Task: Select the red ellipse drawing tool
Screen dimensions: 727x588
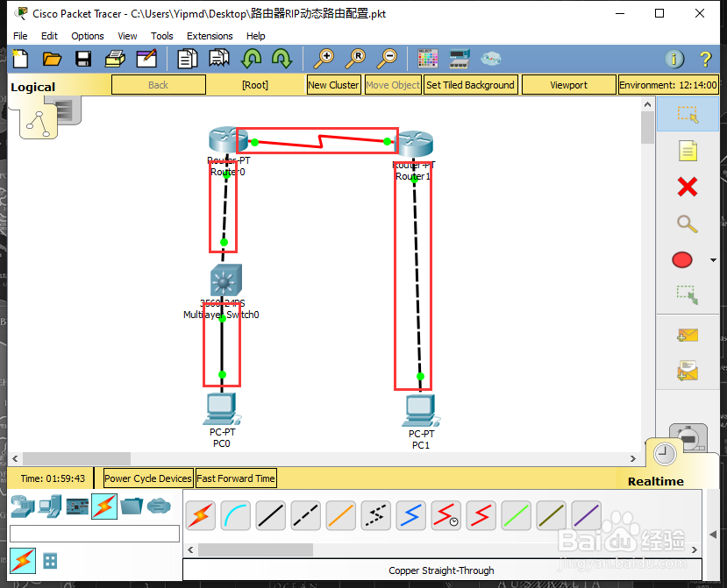Action: (x=682, y=260)
